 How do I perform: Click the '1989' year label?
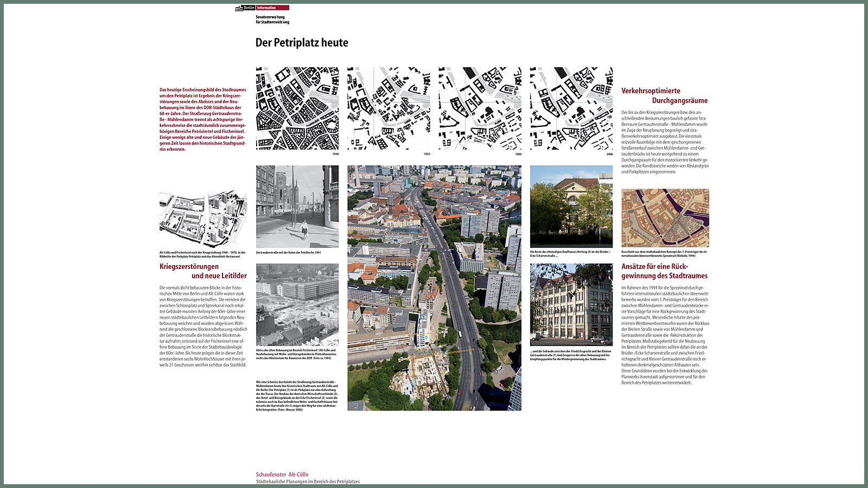click(x=518, y=154)
